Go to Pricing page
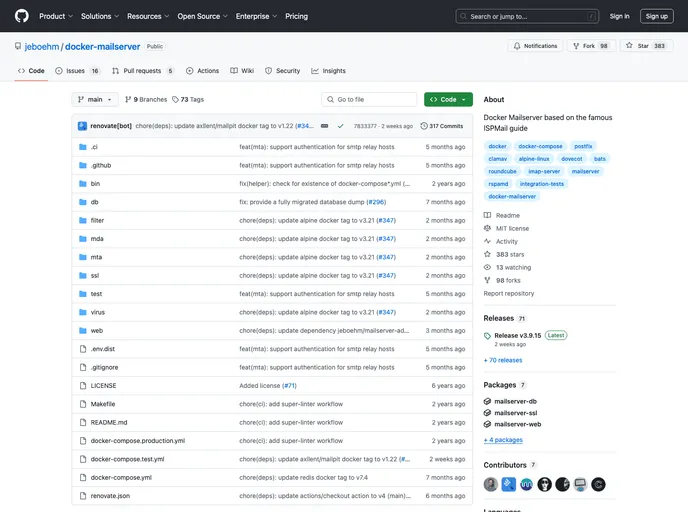688x512 pixels. [297, 16]
